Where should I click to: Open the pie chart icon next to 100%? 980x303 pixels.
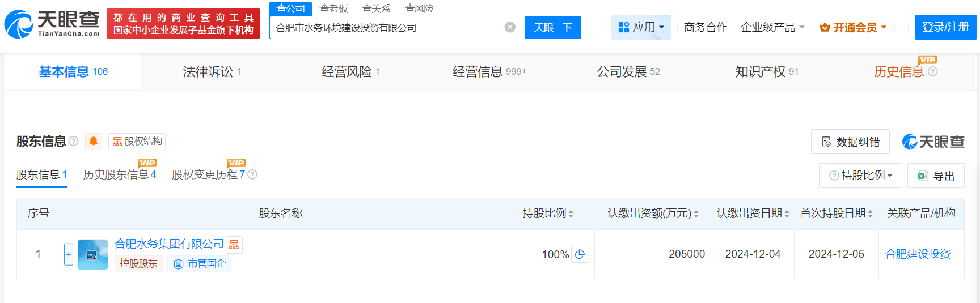point(580,254)
